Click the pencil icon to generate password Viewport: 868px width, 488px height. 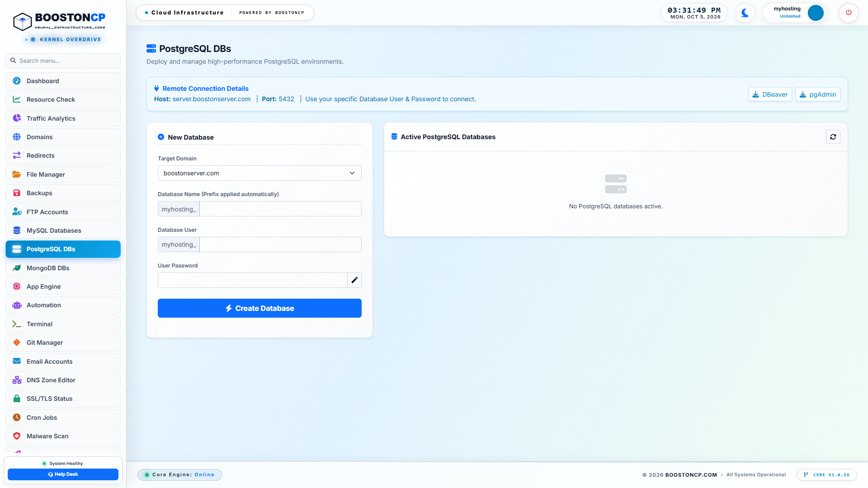[354, 280]
